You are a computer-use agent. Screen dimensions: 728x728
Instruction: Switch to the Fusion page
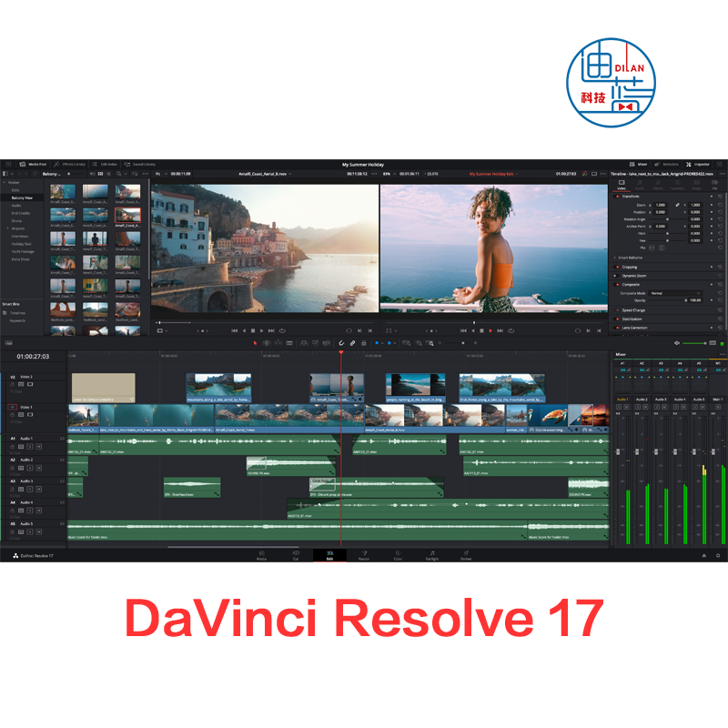(364, 555)
